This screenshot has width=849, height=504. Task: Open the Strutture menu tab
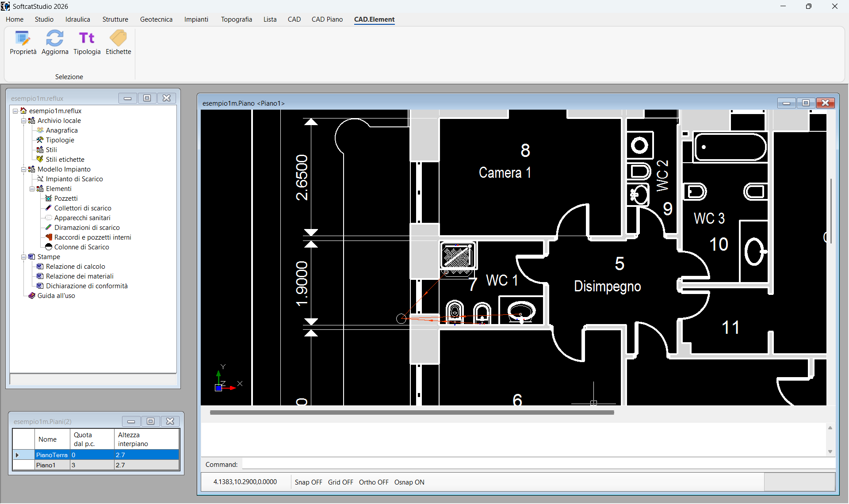[115, 19]
